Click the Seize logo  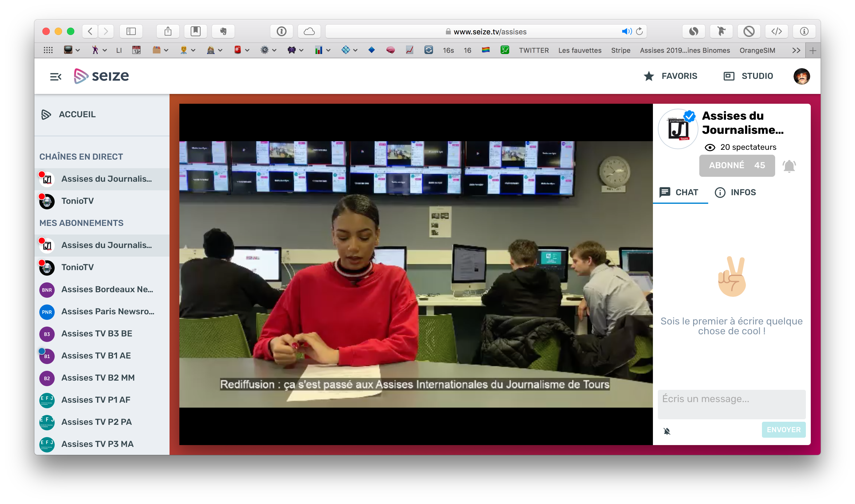[x=101, y=76]
